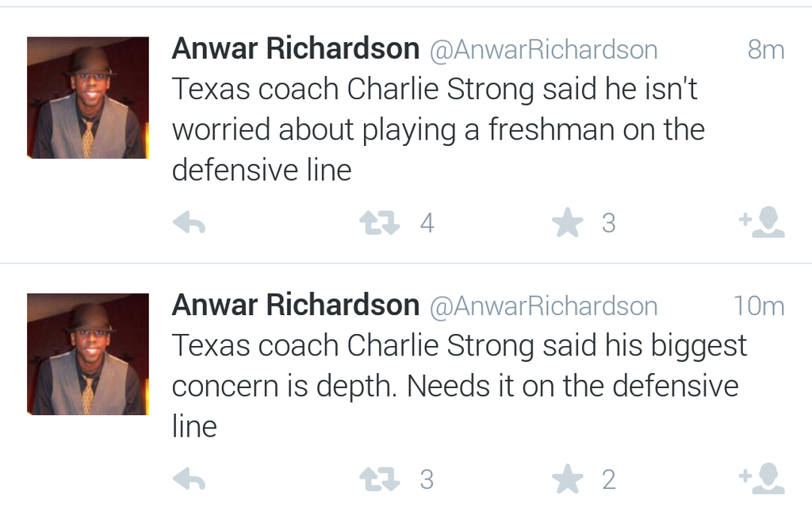
Task: Retweet the biggest concern is depth tweet
Action: pyautogui.click(x=380, y=479)
